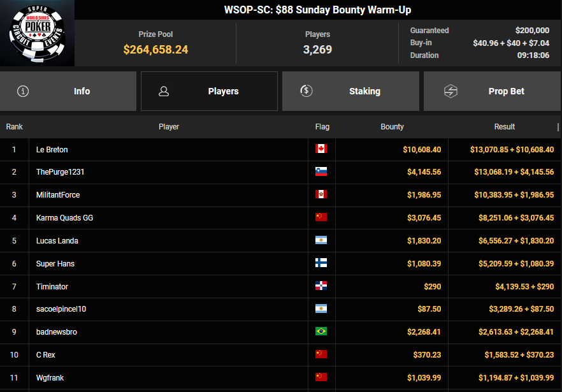The image size is (562, 392).
Task: Click the WSOP Super Circuit Events logo
Action: 37,33
